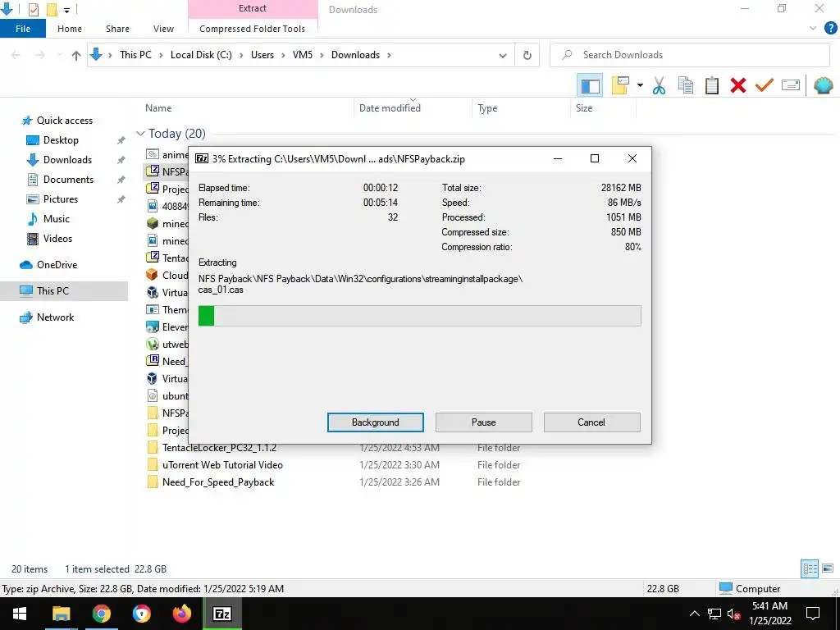Launch Brave browser from the taskbar

141,614
